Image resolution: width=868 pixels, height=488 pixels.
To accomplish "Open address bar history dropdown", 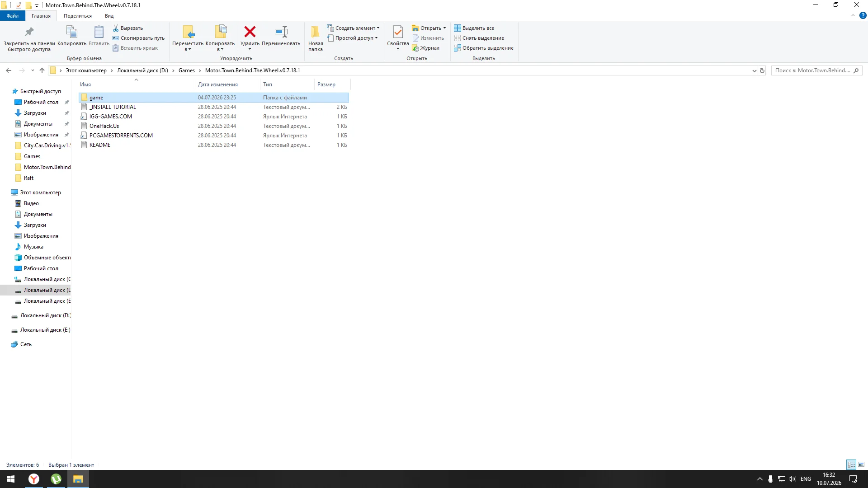I will [x=754, y=70].
